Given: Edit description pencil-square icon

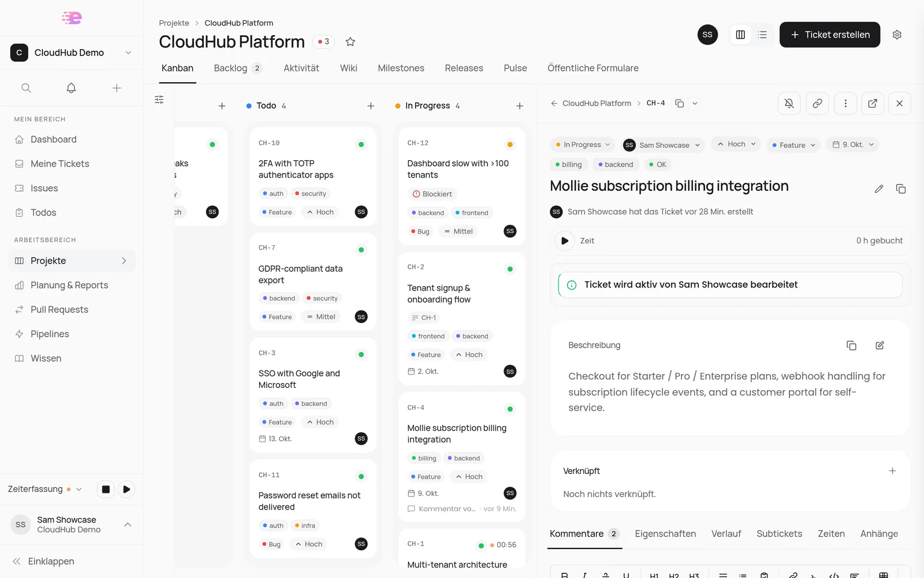Looking at the screenshot, I should (880, 345).
